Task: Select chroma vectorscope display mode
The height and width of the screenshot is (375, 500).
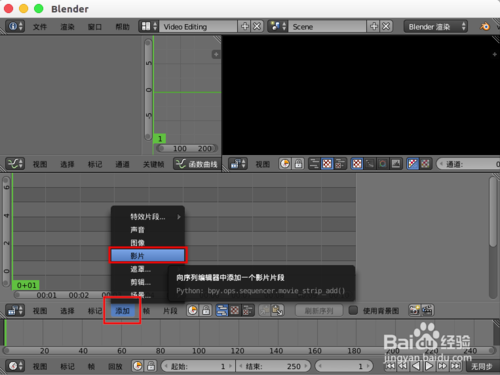Action: [383, 164]
